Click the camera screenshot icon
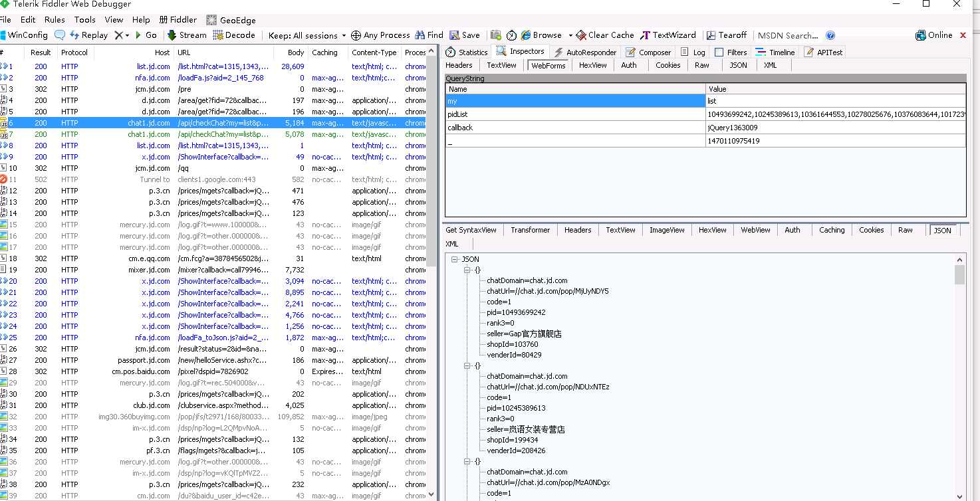This screenshot has width=980, height=501. click(496, 35)
